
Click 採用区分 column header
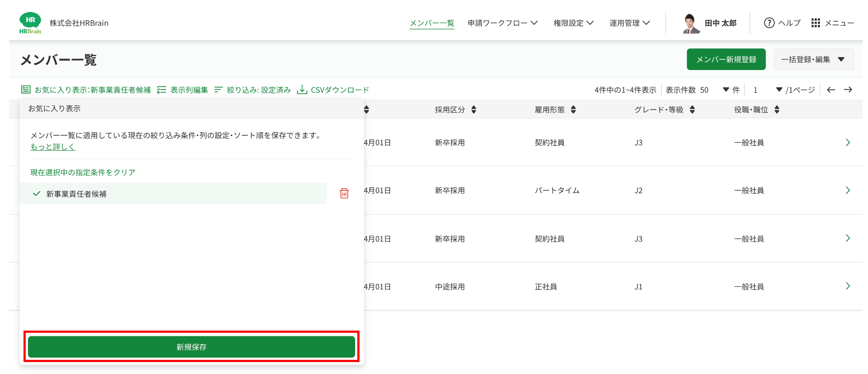450,110
